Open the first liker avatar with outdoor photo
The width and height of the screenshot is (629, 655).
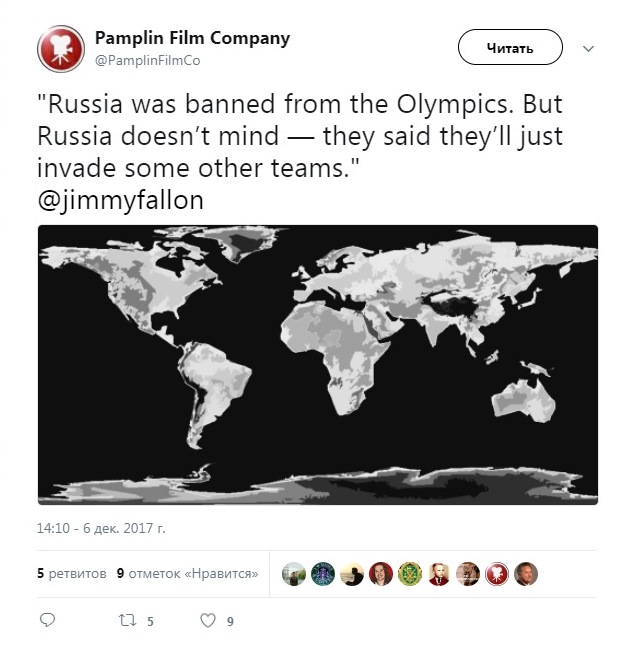point(293,573)
